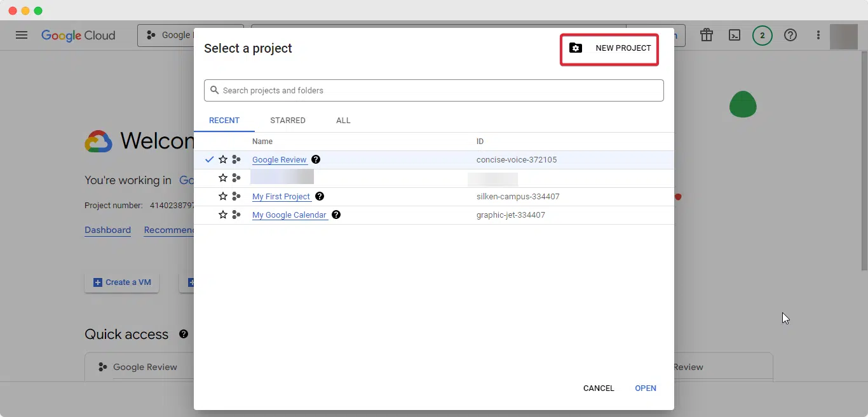Switch to the ALL tab

click(343, 121)
